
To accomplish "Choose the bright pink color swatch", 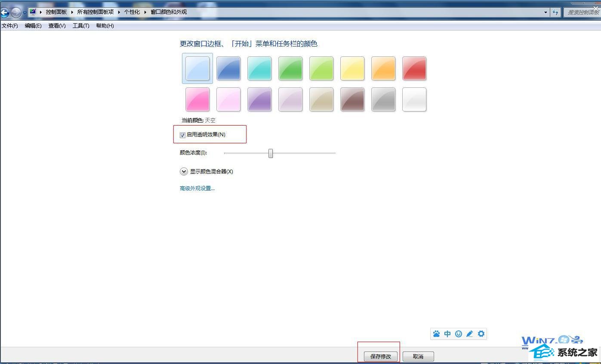I will [x=197, y=99].
